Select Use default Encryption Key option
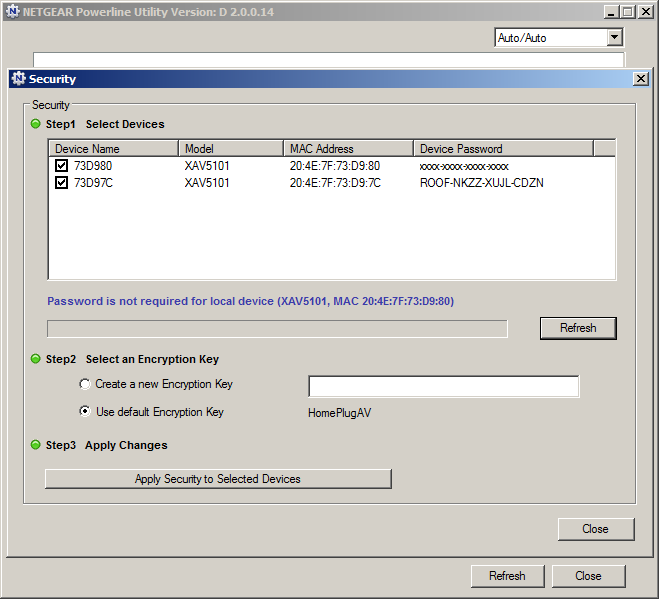The width and height of the screenshot is (659, 599). click(85, 411)
